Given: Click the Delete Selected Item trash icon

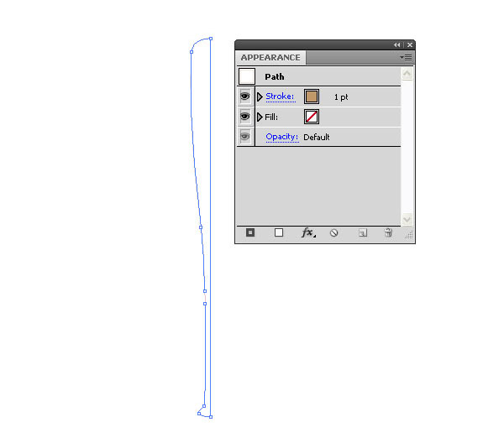Looking at the screenshot, I should 388,232.
